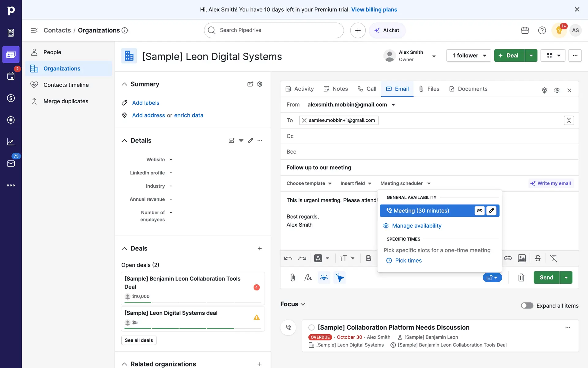
Task: Mark Collaboration Platform Needs Discussion as done
Action: coord(311,328)
